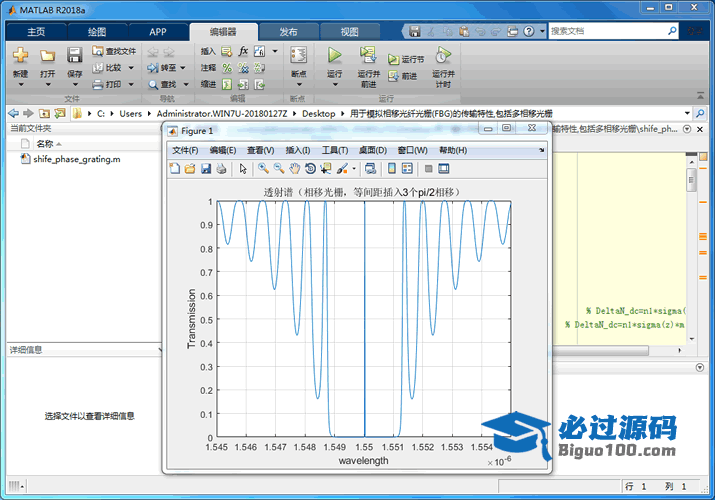Switch to the 主页 (Home) tab
715x500 pixels.
(36, 32)
